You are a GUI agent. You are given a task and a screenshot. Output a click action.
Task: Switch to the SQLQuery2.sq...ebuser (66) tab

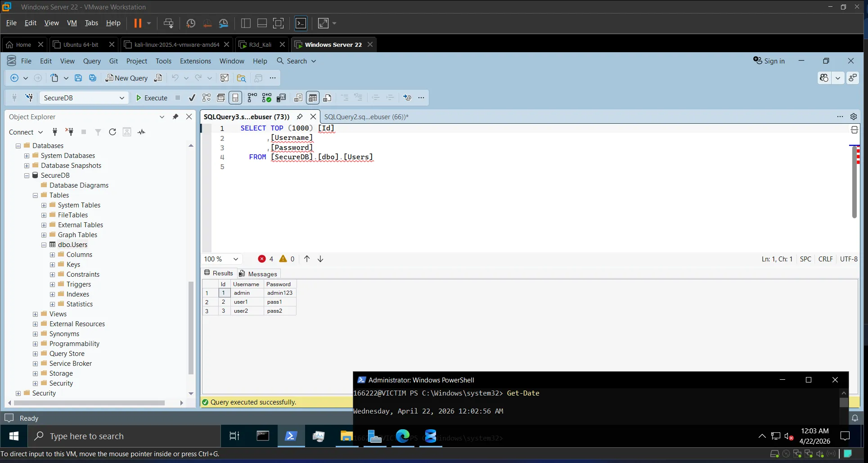tap(366, 117)
